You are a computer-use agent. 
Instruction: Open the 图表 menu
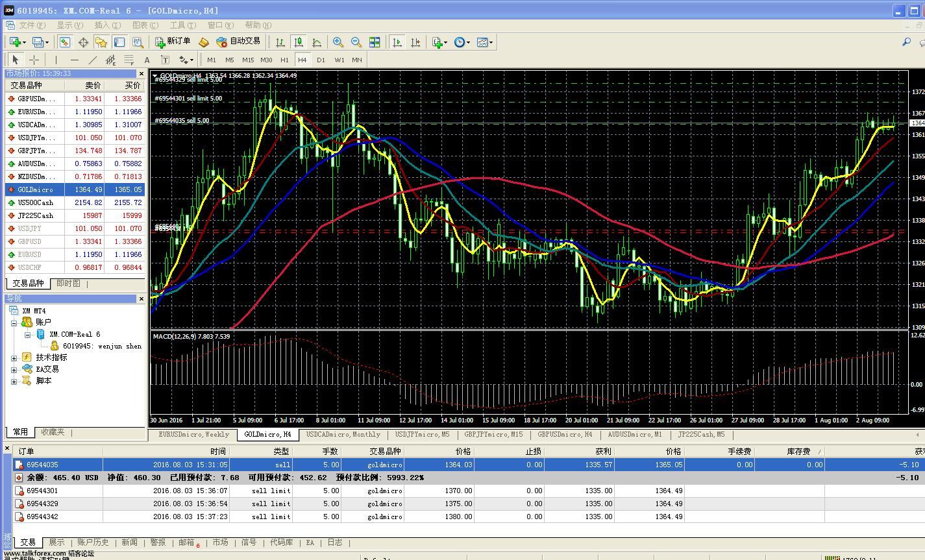145,25
